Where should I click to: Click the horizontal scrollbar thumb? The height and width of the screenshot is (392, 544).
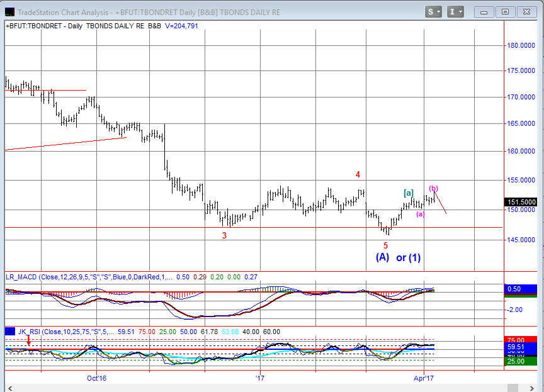513,388
